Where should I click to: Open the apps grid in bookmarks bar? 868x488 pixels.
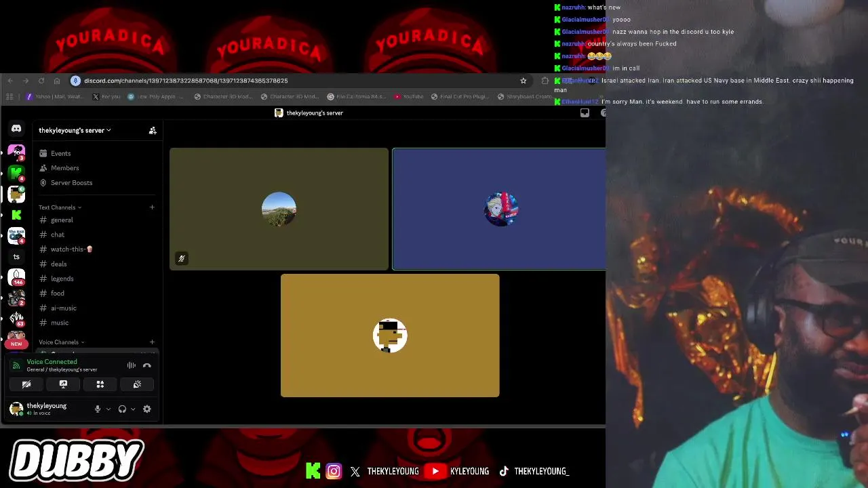tap(9, 96)
